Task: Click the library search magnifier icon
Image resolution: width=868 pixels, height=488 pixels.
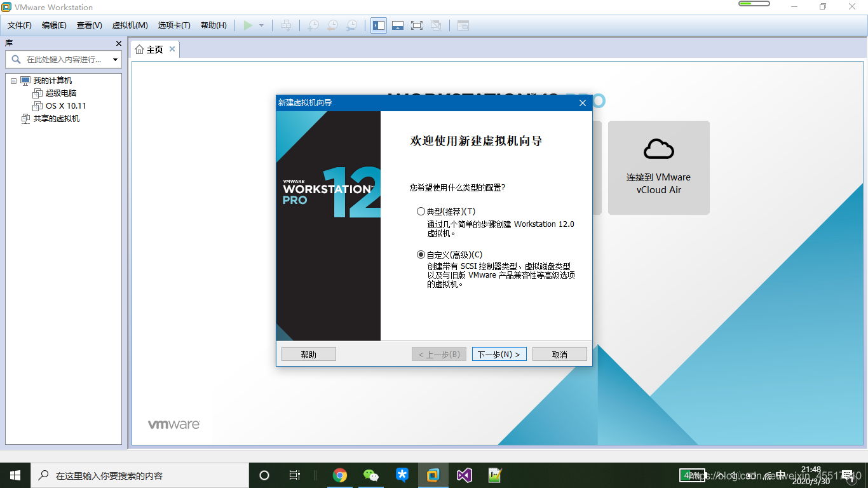Action: (x=17, y=59)
